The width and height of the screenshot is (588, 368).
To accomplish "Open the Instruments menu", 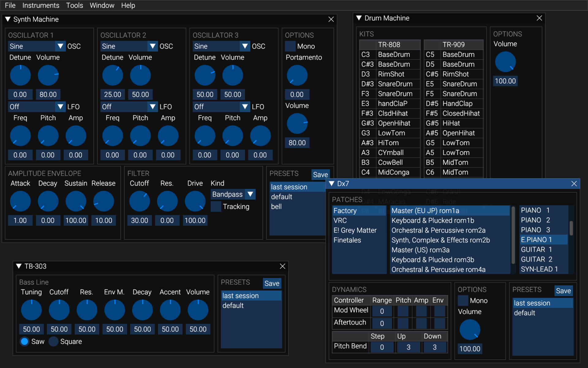I will [41, 5].
